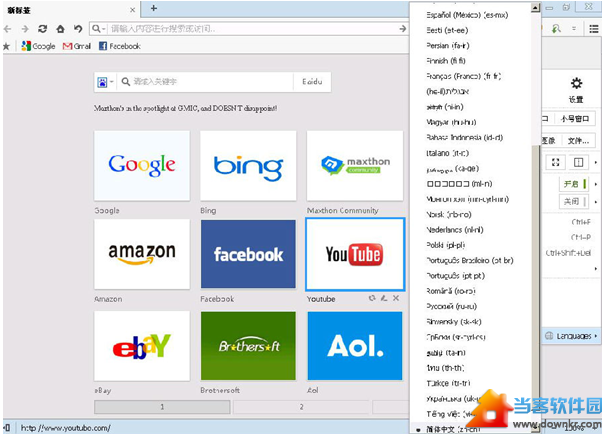Select Français (France) language
The width and height of the screenshot is (602, 434).
pyautogui.click(x=464, y=76)
